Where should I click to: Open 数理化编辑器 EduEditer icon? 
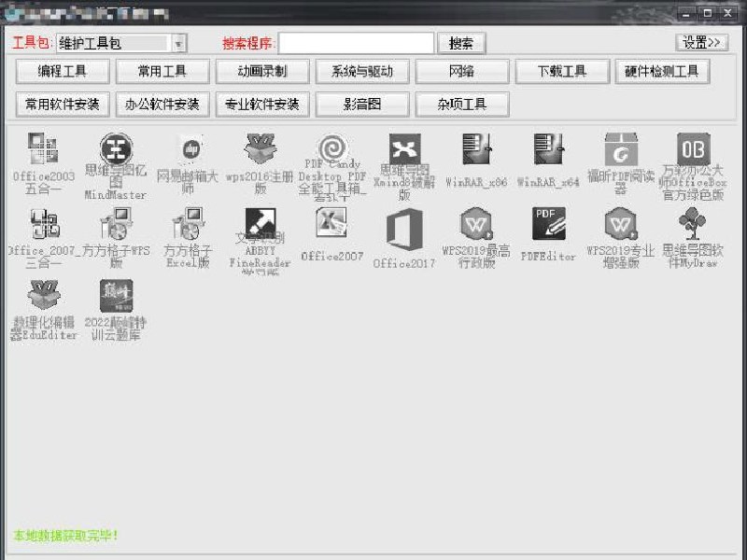pyautogui.click(x=44, y=295)
